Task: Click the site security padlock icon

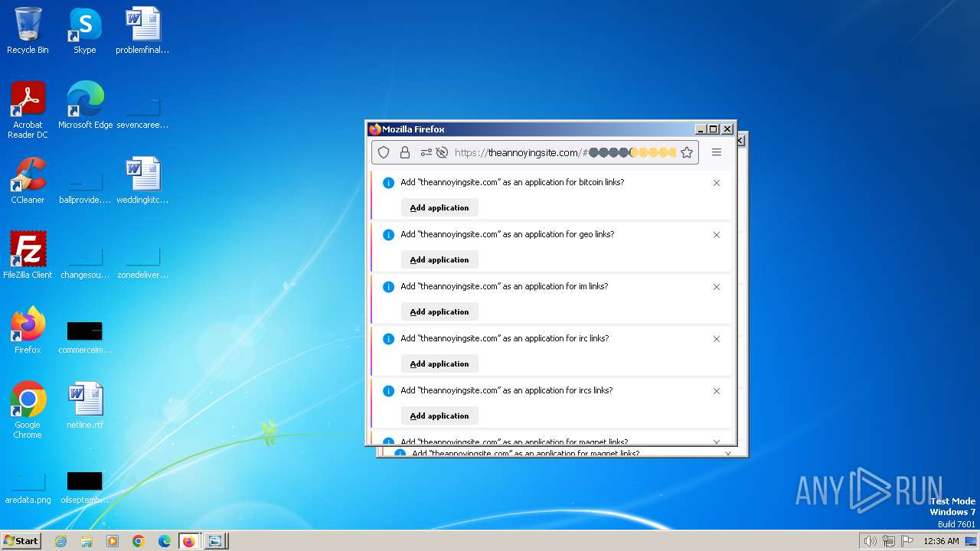Action: (405, 152)
